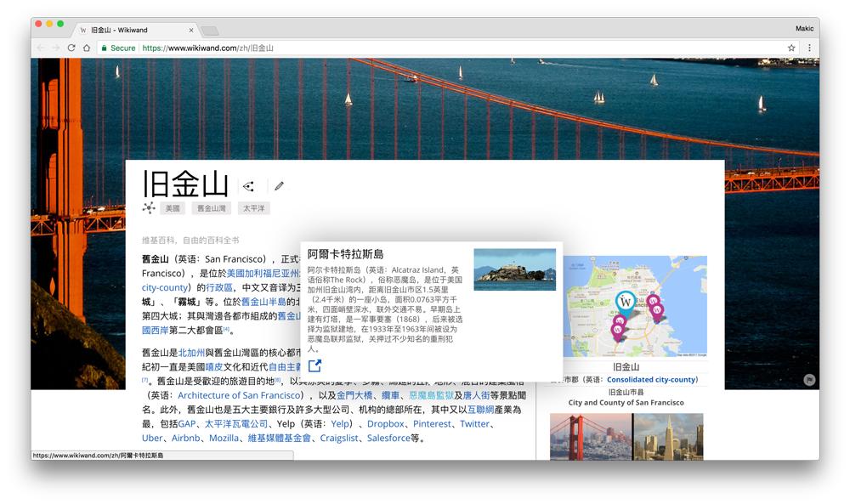The image size is (850, 504).
Task: Click the City and County of San Francisco text
Action: point(626,403)
